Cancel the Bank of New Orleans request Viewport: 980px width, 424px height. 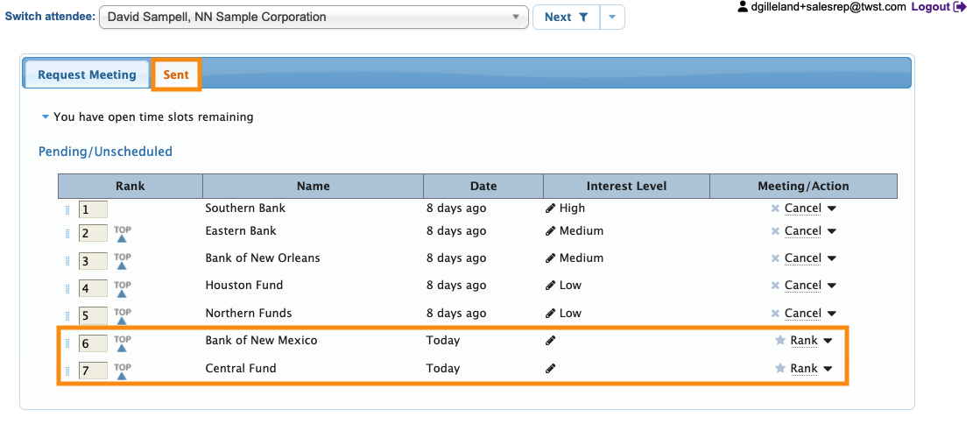[802, 258]
